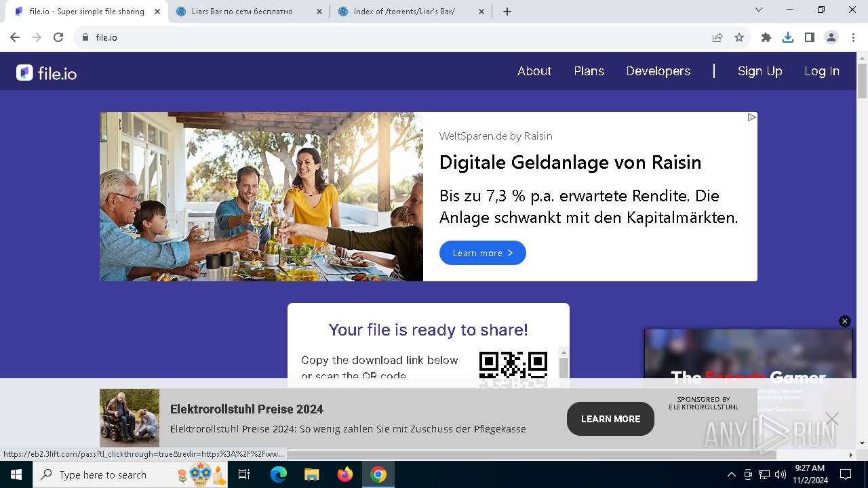Screen dimensions: 868x488
Task: Share this page icon in address bar
Action: click(x=717, y=37)
